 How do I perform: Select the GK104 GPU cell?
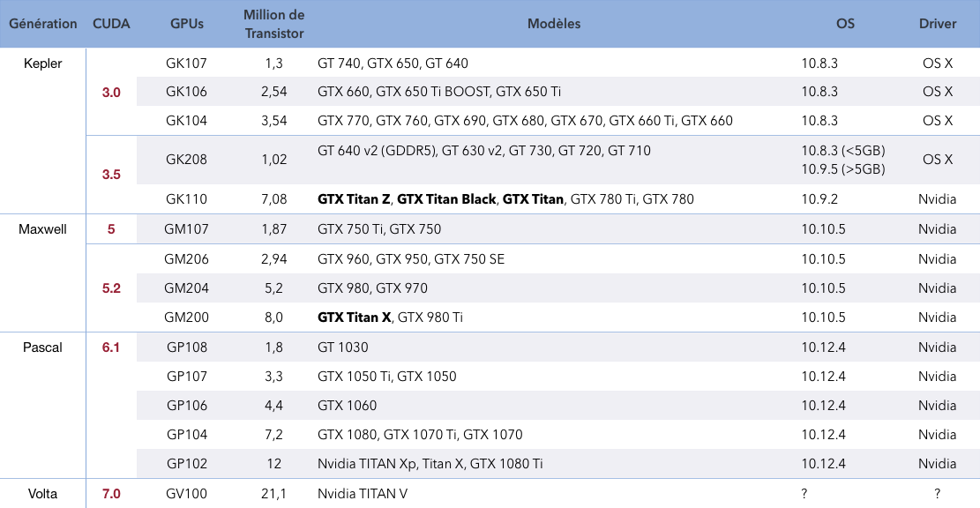tap(186, 121)
